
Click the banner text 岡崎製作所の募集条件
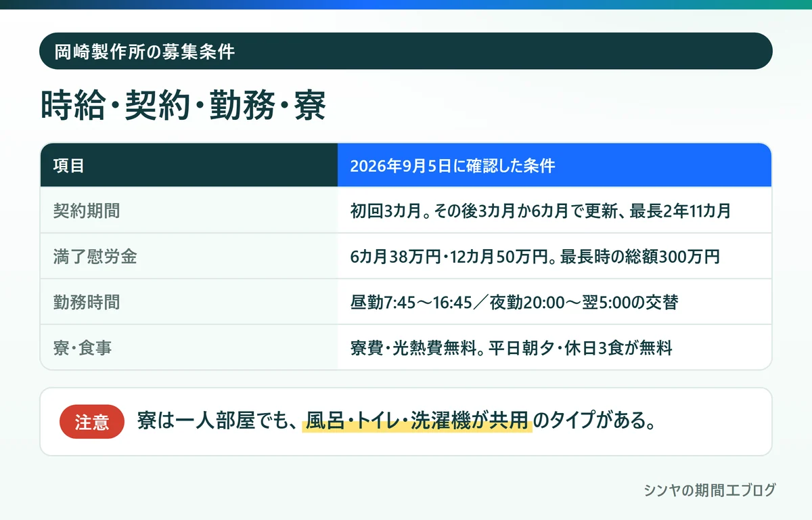click(x=145, y=51)
